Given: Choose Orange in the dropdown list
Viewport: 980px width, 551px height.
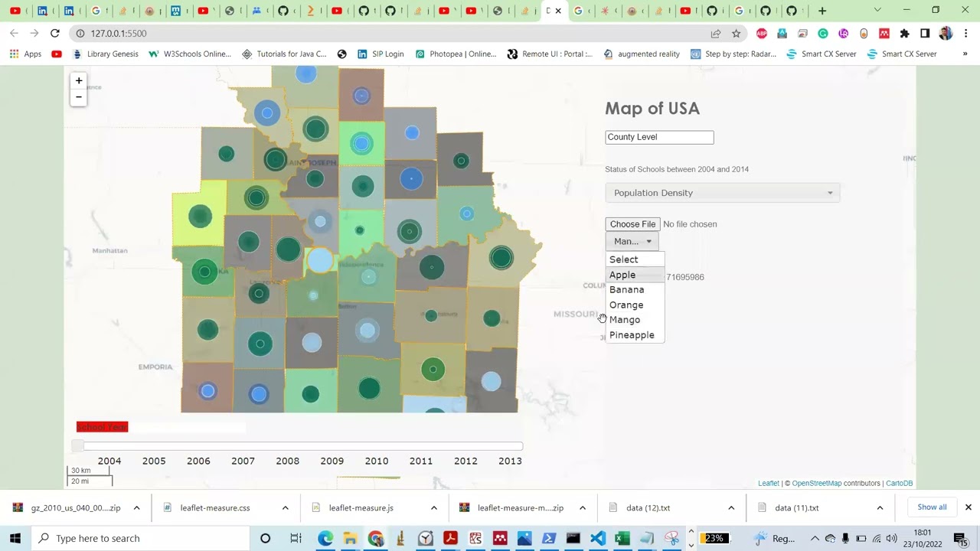Looking at the screenshot, I should [x=635, y=305].
